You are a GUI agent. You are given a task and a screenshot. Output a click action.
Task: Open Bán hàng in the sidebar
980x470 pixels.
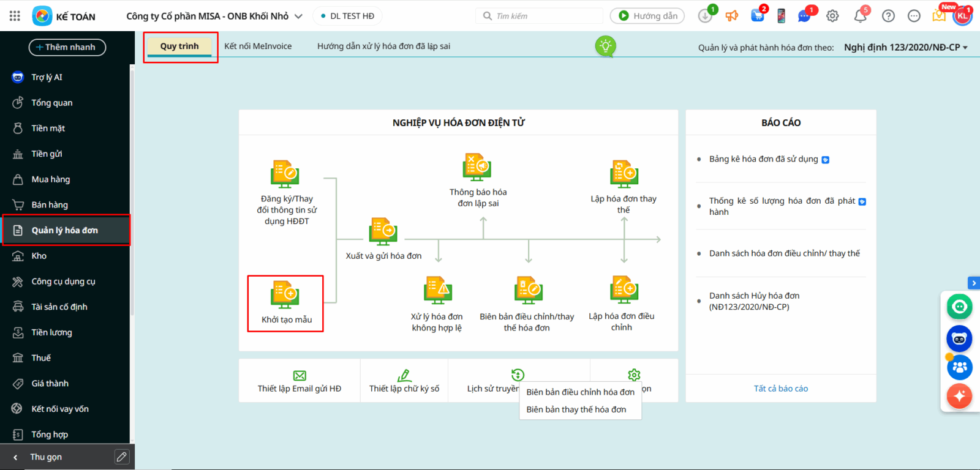tap(50, 205)
